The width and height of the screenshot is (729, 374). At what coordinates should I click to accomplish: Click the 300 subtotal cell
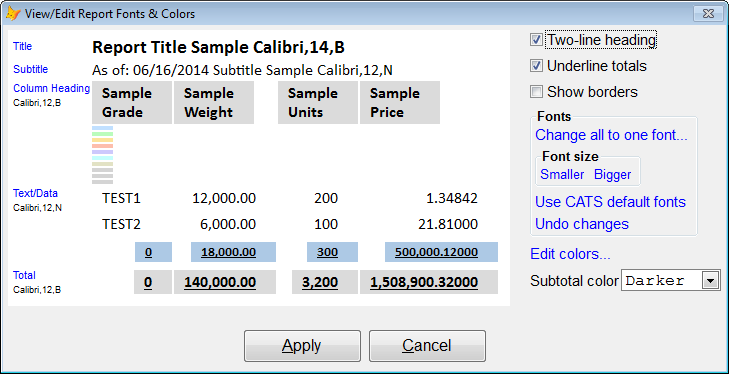click(x=332, y=252)
